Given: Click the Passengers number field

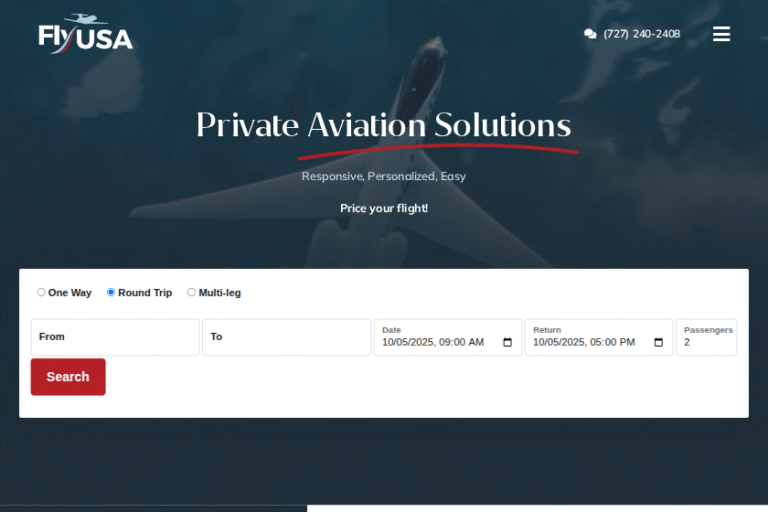Looking at the screenshot, I should [x=706, y=337].
